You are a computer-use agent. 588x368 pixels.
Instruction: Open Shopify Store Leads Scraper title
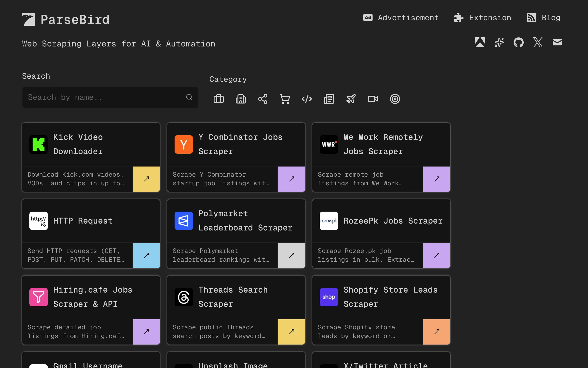click(x=390, y=297)
